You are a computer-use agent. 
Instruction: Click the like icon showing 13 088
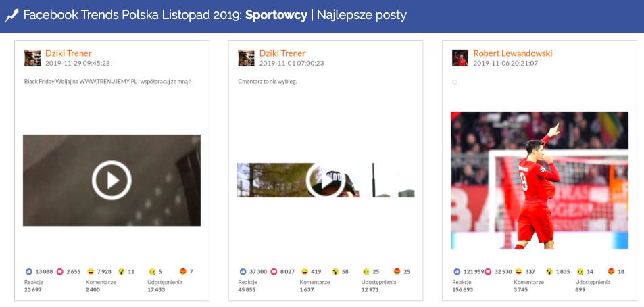pos(29,272)
